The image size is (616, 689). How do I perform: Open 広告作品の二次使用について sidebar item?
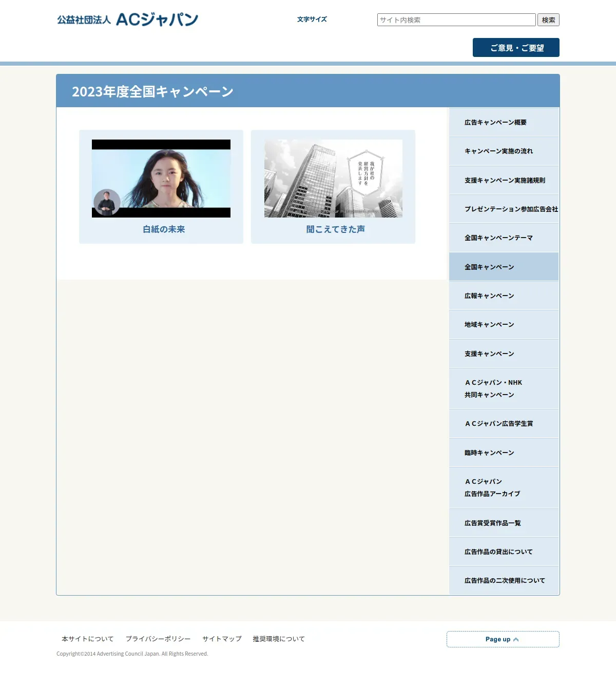[x=504, y=581]
